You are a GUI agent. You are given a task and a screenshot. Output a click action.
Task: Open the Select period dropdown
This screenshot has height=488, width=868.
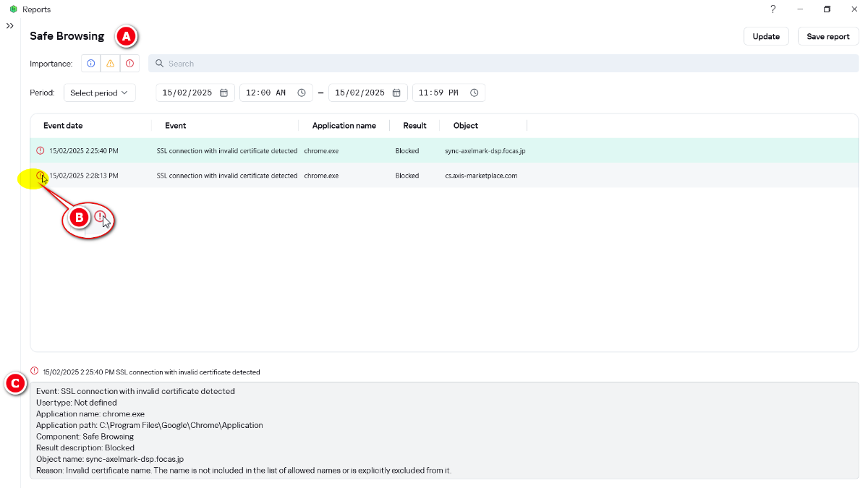(99, 93)
